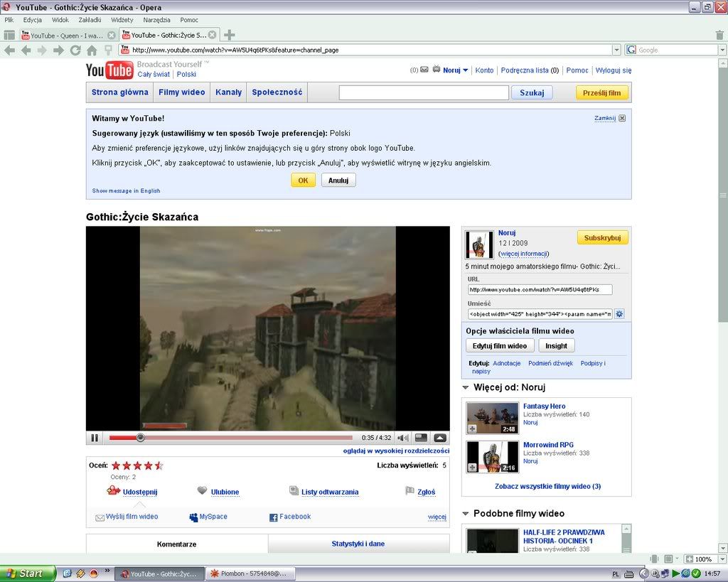
Task: Open the Filmy wideo tab on YouTube
Action: [181, 92]
